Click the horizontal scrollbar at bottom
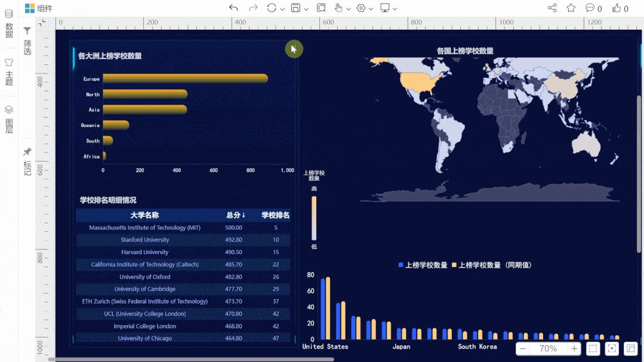644x362 pixels. (x=191, y=360)
